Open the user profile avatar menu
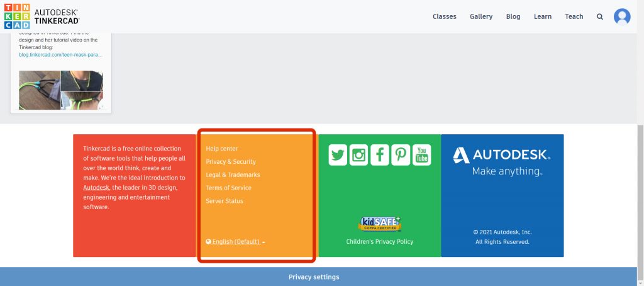Viewport: 644px width, 286px height. 622,17
